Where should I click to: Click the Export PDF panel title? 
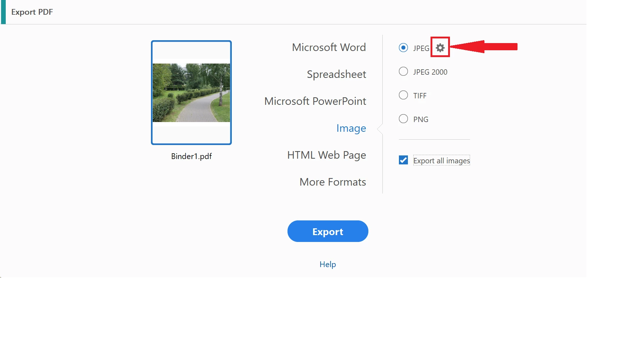click(32, 12)
